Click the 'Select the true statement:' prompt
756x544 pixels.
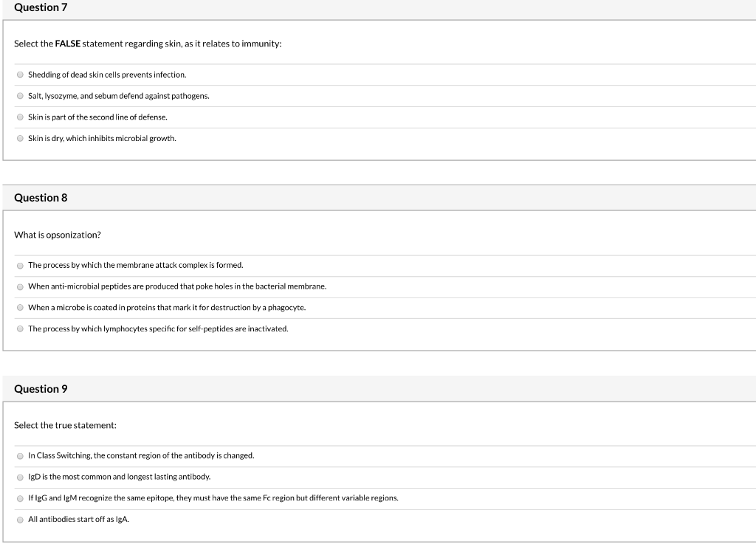coord(65,425)
